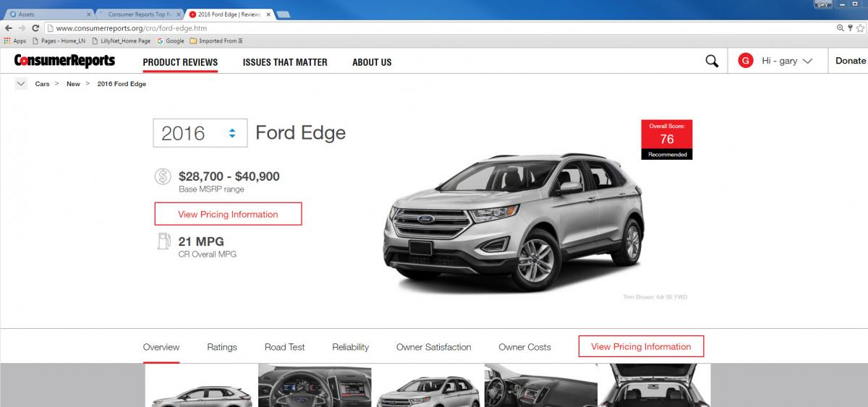Select the steering wheel interior thumbnail

[x=315, y=385]
